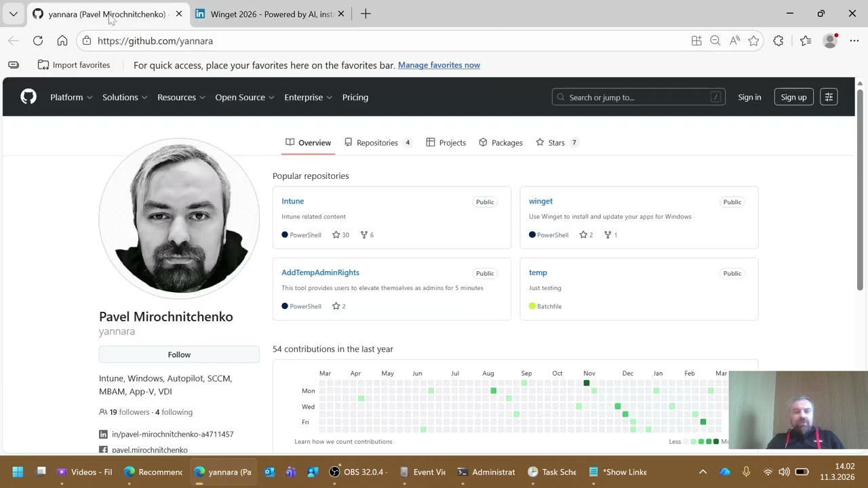Click the page vertical scrollbar thumb
This screenshot has height=488, width=868.
(x=860, y=190)
